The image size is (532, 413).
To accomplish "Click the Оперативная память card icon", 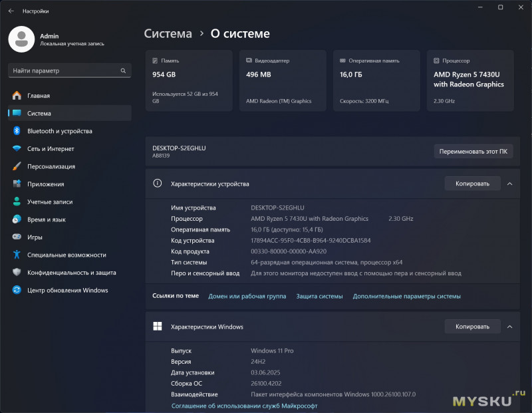I will pos(342,61).
